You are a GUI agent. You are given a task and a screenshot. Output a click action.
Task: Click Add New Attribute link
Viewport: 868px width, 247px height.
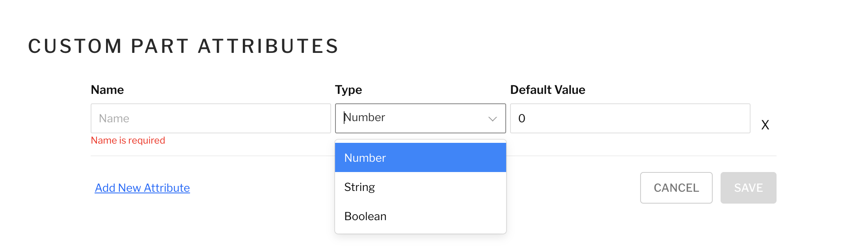(142, 188)
